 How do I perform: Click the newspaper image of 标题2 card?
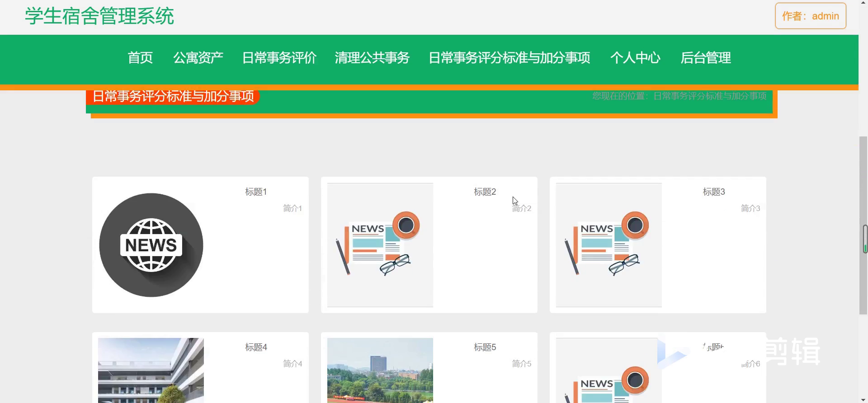380,245
